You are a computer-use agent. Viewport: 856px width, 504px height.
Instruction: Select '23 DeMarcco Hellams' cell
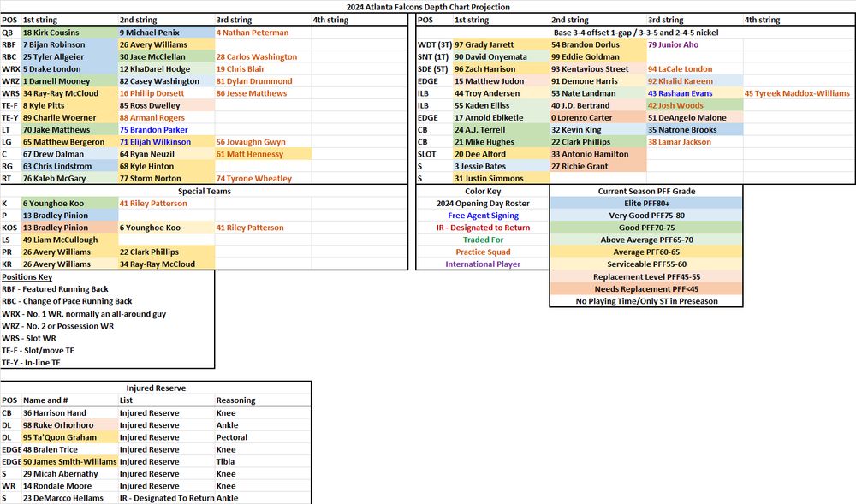coord(70,498)
